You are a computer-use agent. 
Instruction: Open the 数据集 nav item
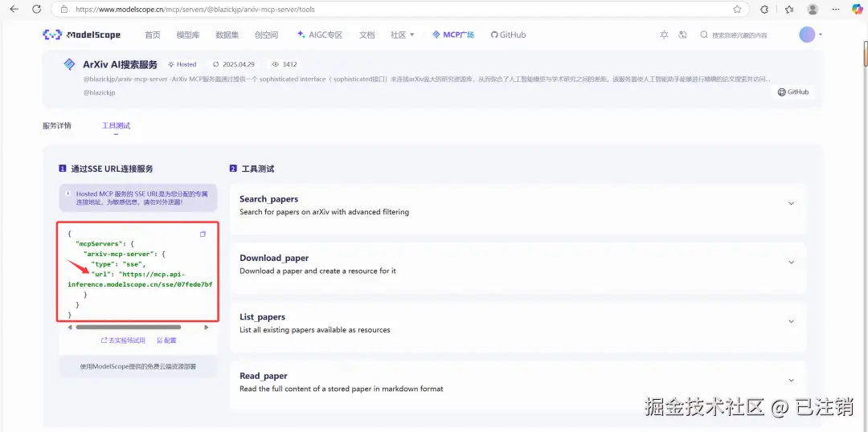click(227, 35)
